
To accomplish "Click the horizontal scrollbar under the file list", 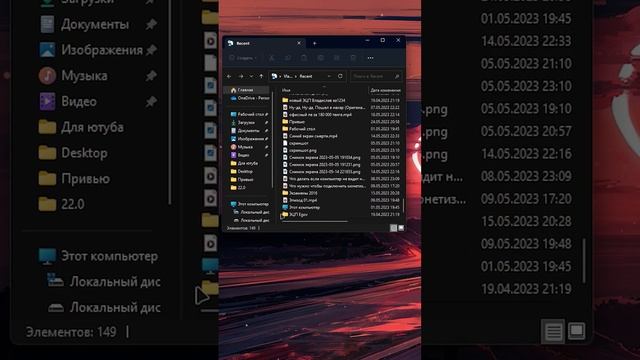I will 315,221.
